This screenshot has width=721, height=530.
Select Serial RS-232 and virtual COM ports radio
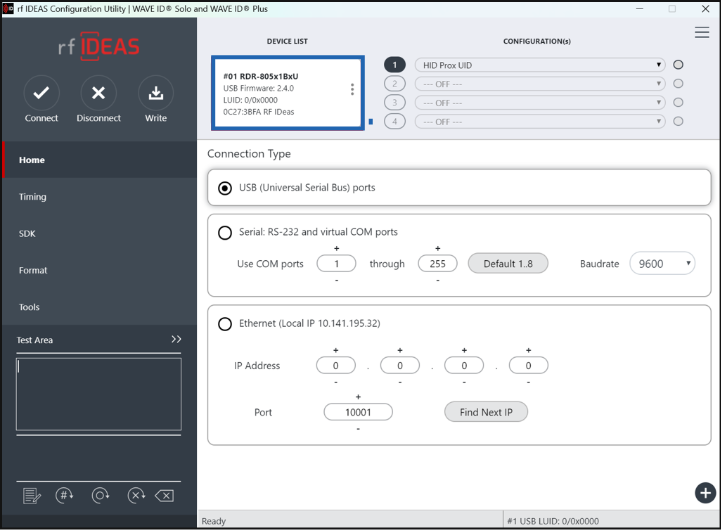pyautogui.click(x=225, y=233)
